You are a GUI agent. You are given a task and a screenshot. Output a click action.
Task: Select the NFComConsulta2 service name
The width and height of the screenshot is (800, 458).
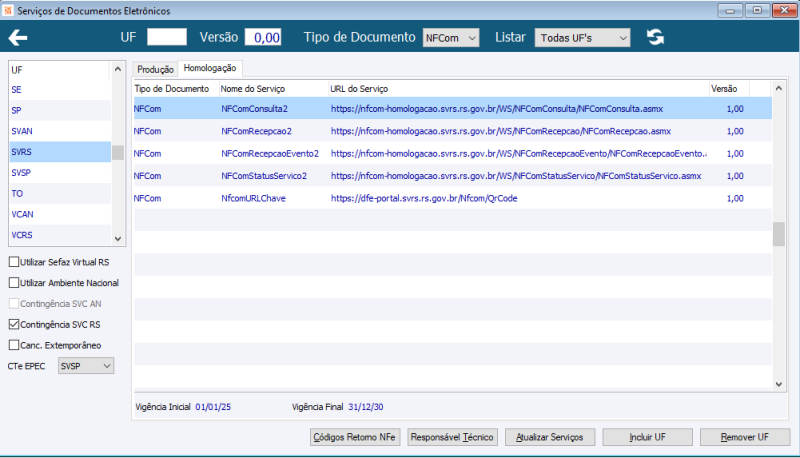[x=255, y=109]
